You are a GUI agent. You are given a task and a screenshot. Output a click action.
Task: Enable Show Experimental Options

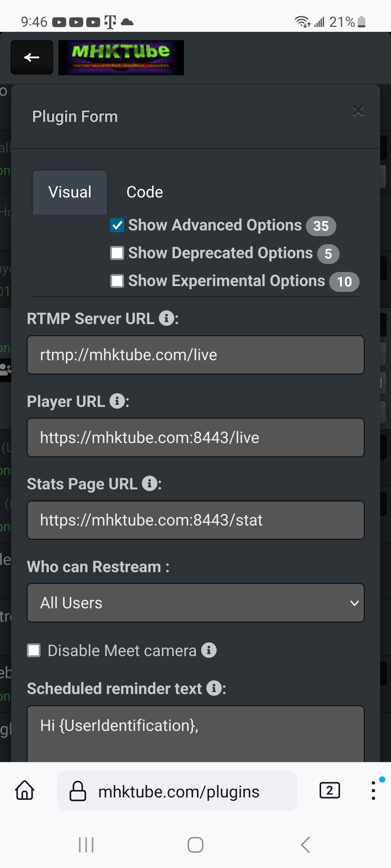click(117, 281)
